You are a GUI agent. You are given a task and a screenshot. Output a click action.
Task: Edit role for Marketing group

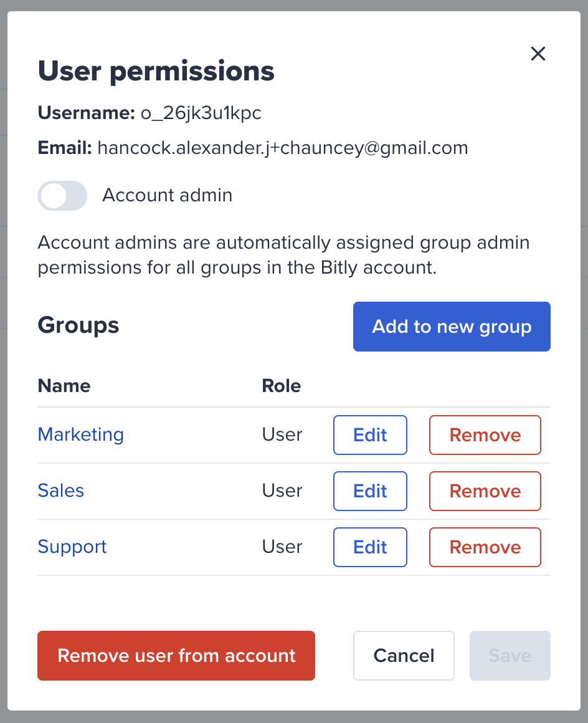[370, 435]
